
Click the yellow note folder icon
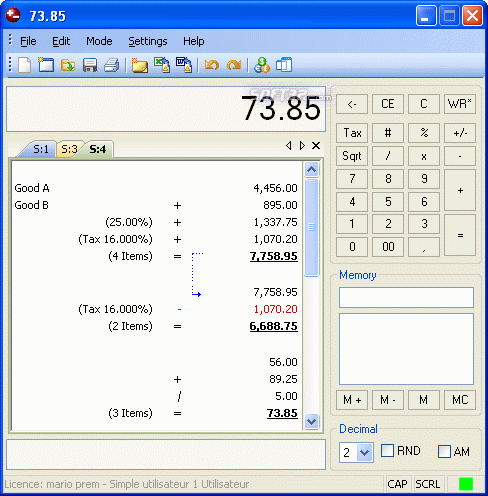pos(140,65)
